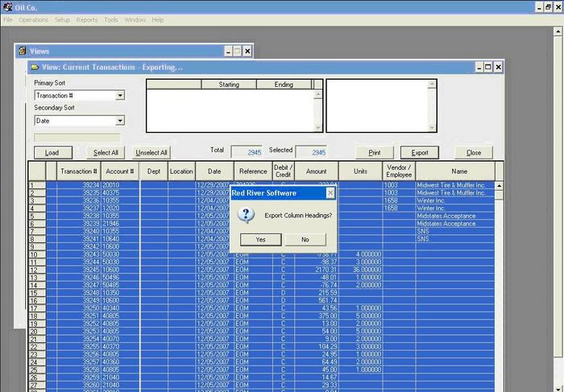Select row header number 10
Screen dimensions: 564x392
[37, 254]
